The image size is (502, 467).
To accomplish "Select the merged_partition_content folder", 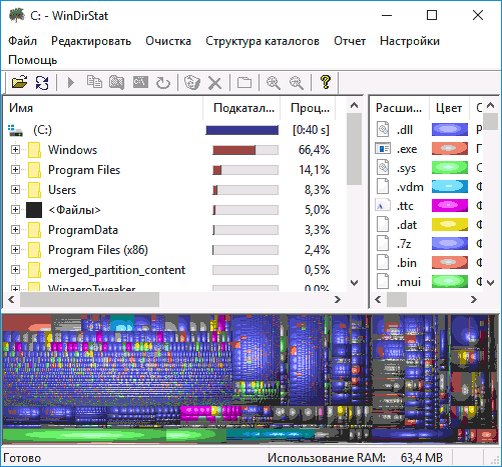I will pyautogui.click(x=116, y=270).
